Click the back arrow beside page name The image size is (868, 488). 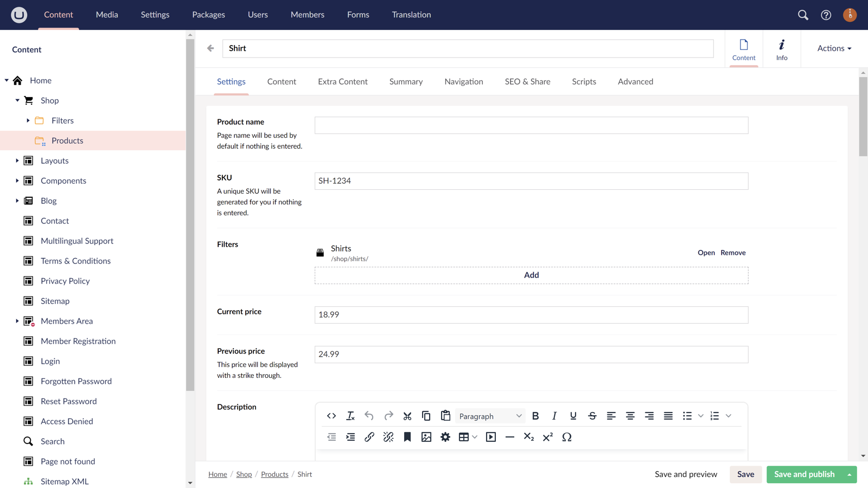click(x=210, y=48)
